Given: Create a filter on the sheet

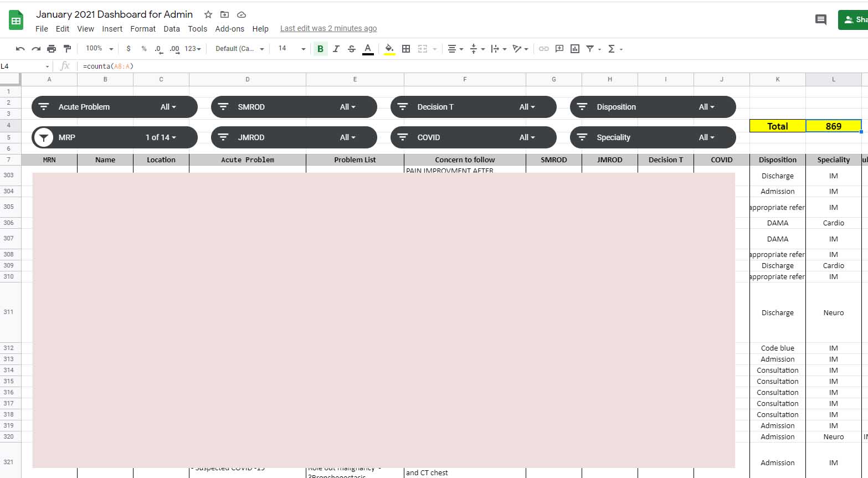Looking at the screenshot, I should pos(590,49).
